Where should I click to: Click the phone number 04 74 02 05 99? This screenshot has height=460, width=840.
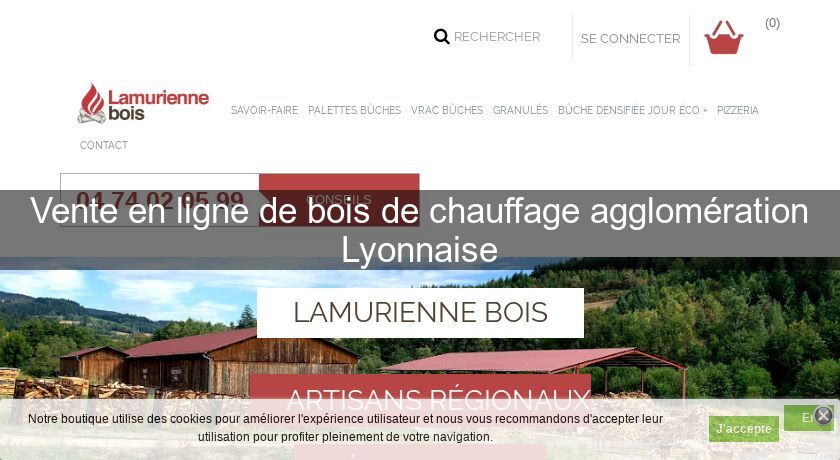pyautogui.click(x=160, y=200)
